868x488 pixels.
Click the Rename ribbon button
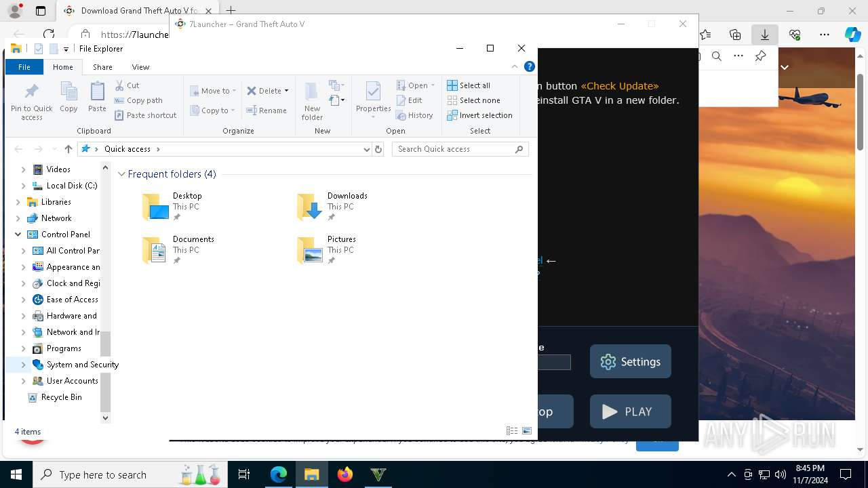tap(267, 110)
